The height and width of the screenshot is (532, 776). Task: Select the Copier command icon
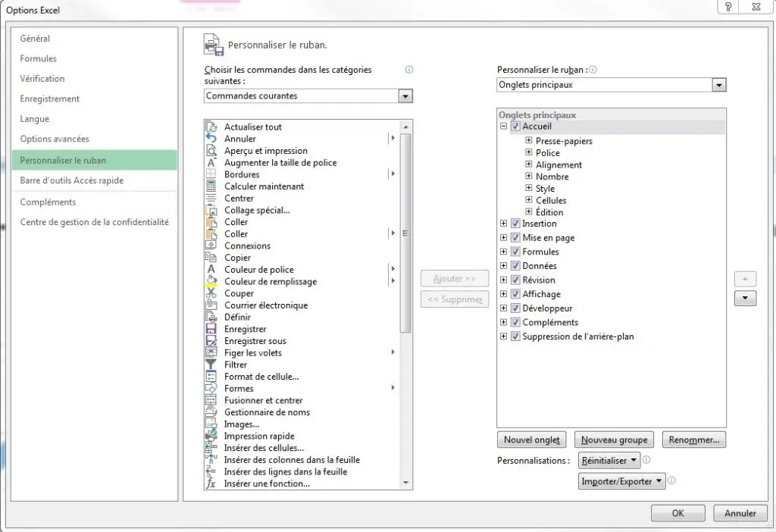click(x=211, y=258)
